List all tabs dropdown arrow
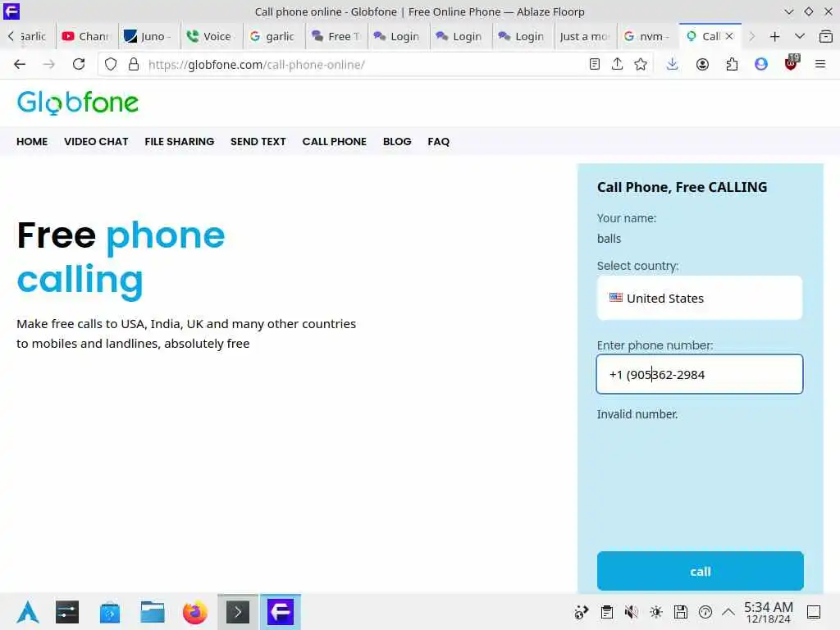This screenshot has height=630, width=840. click(x=800, y=36)
